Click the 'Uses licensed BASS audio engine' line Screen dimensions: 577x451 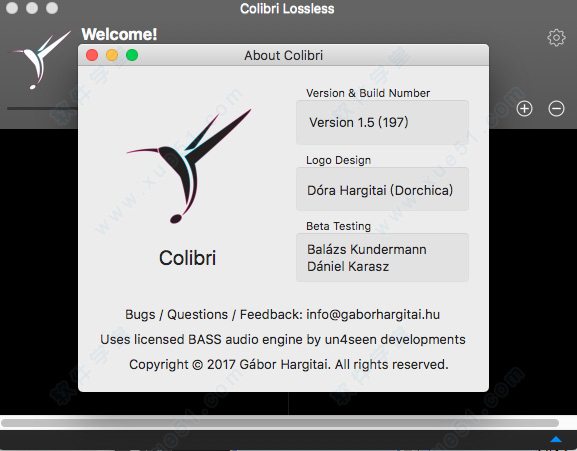[x=283, y=339]
